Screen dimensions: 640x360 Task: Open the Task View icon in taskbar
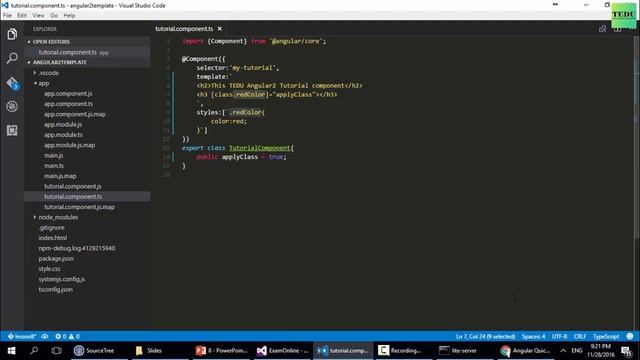[56, 351]
